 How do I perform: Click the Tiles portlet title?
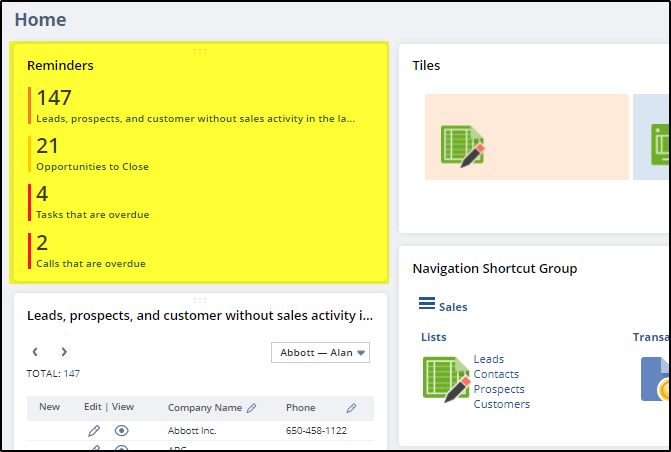coord(426,65)
